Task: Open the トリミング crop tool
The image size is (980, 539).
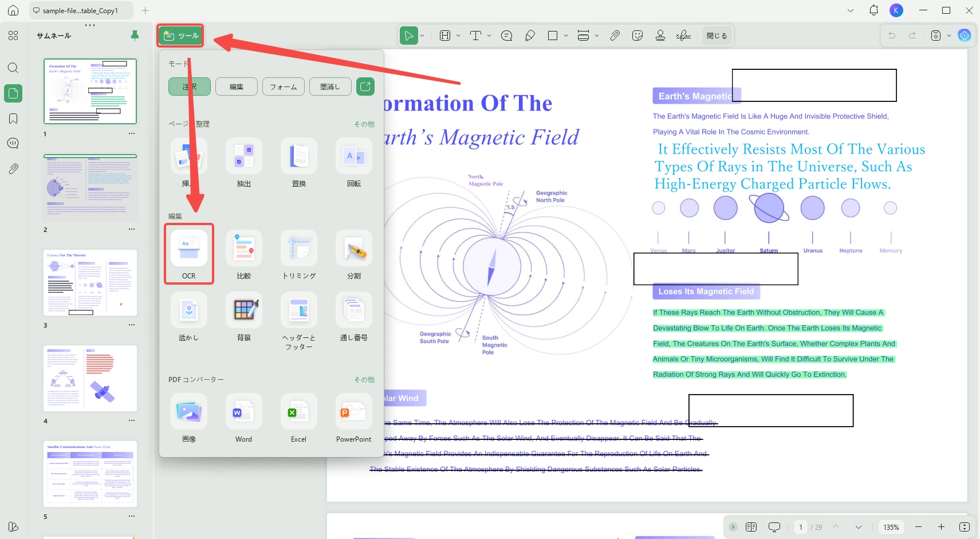Action: point(299,254)
